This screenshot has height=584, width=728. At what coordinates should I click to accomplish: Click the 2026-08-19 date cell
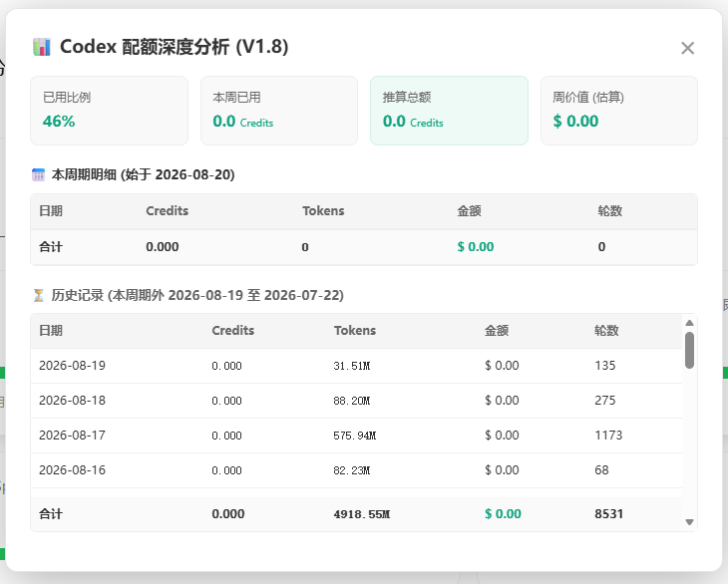(x=72, y=366)
